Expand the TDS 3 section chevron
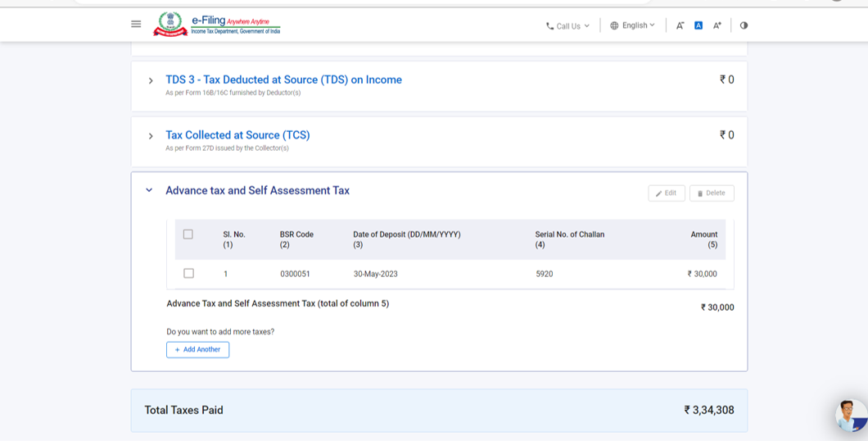The image size is (868, 441). pyautogui.click(x=151, y=80)
